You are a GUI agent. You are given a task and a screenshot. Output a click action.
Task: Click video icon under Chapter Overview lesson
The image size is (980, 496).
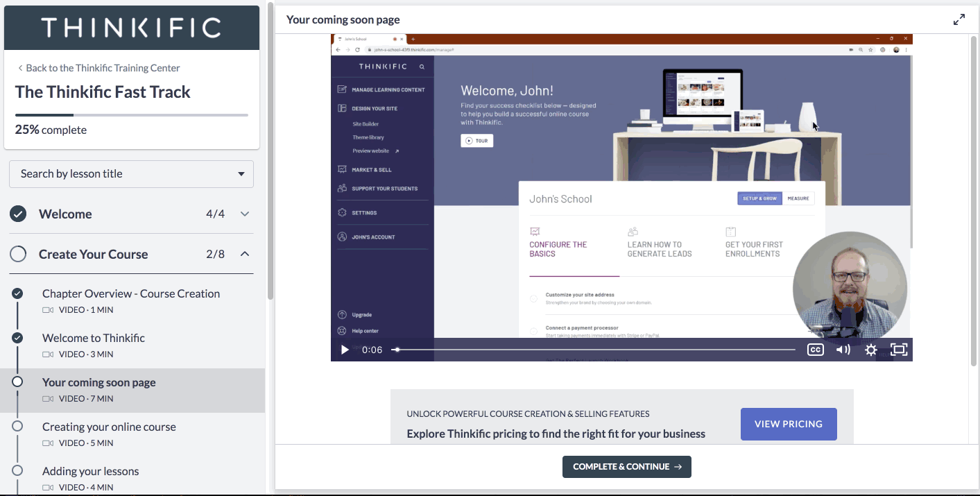point(48,310)
